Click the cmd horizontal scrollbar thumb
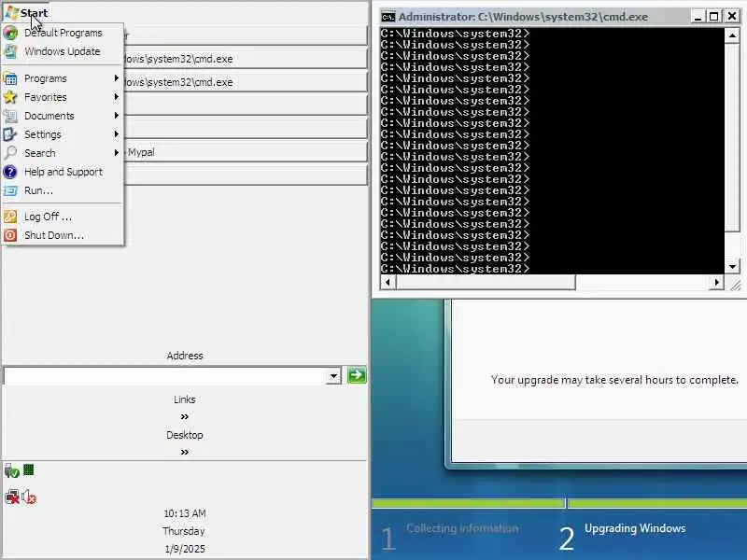 486,283
